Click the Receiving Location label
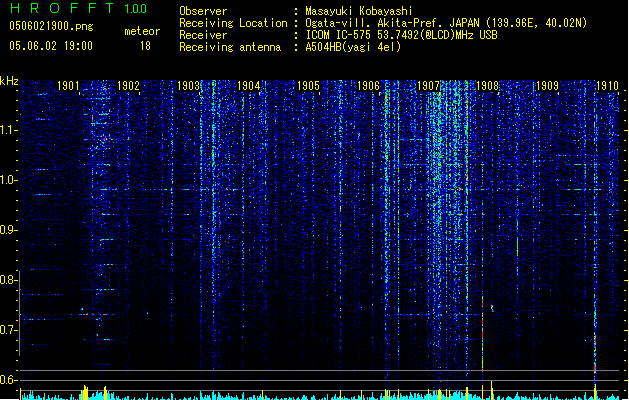 coord(233,23)
